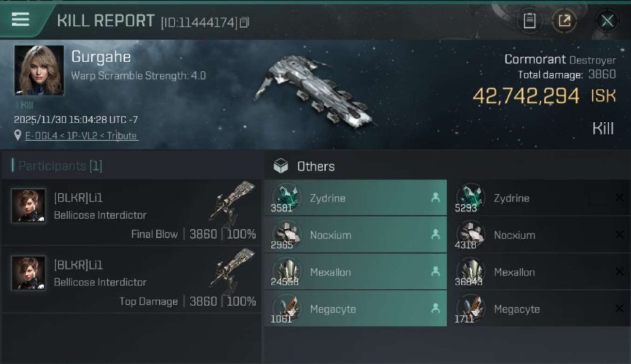Open Final Blow participant [BLKR]Li1 entry
Image resolution: width=631 pixels, height=364 pixels.
coord(131,213)
